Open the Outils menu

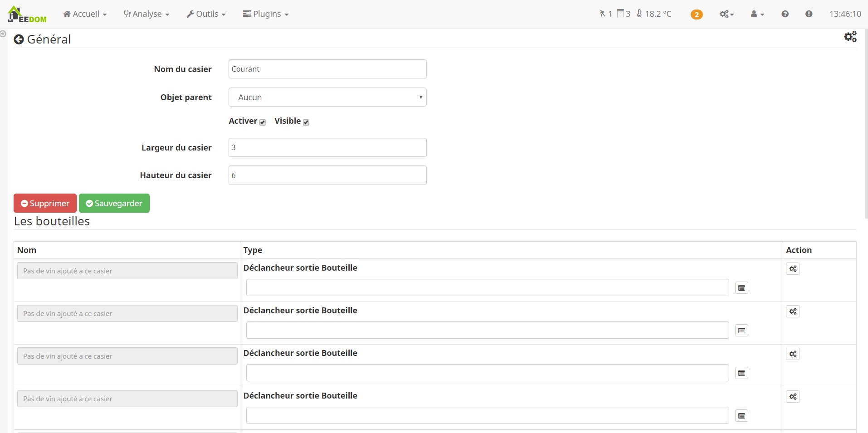click(x=206, y=14)
